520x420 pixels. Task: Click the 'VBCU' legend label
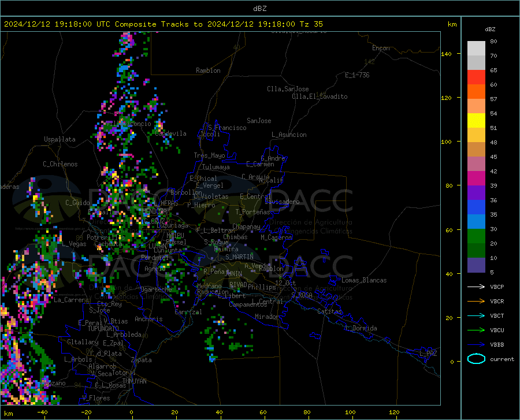pyautogui.click(x=497, y=330)
